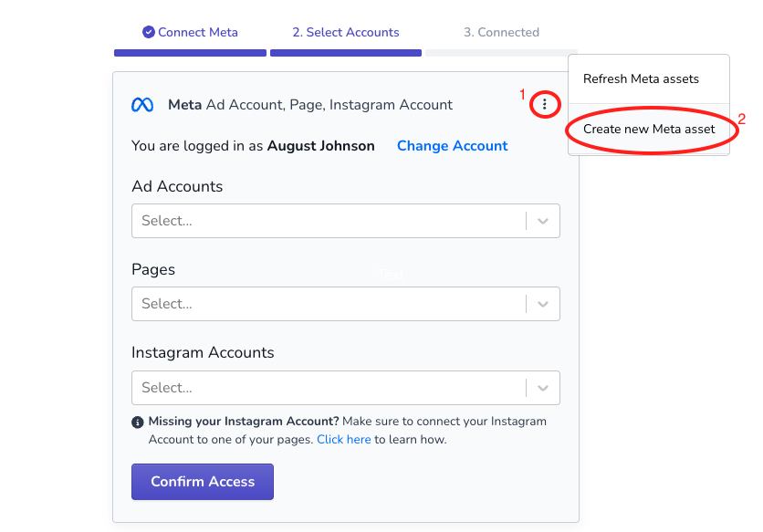The width and height of the screenshot is (763, 532).
Task: Click the checkmark icon beside Connect Meta
Action: 149,32
